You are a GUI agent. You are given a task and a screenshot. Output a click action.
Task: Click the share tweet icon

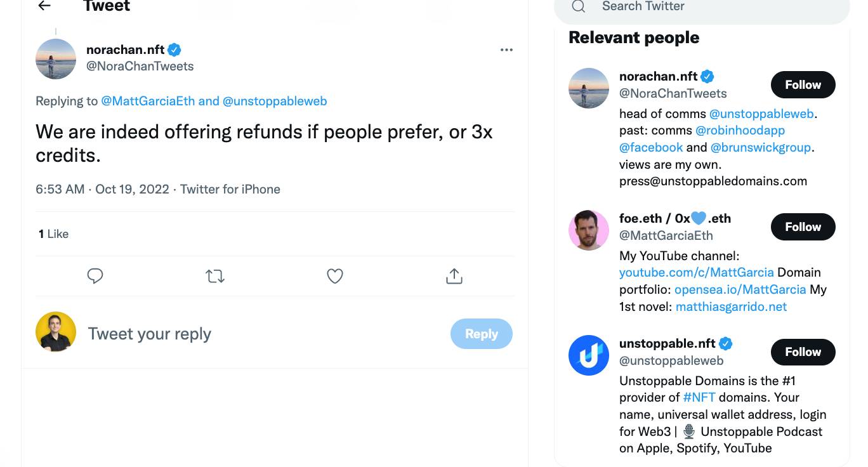click(x=454, y=276)
